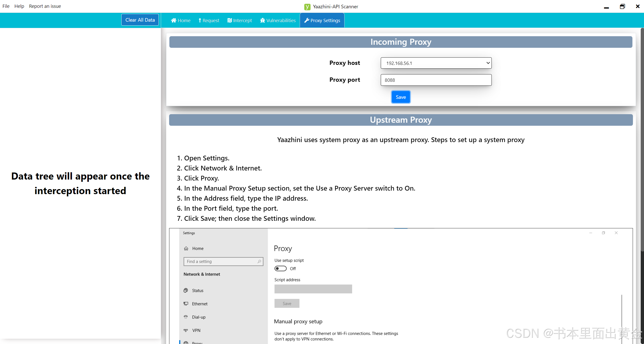644x344 pixels.
Task: Click the Request up-arrow icon
Action: tap(200, 20)
